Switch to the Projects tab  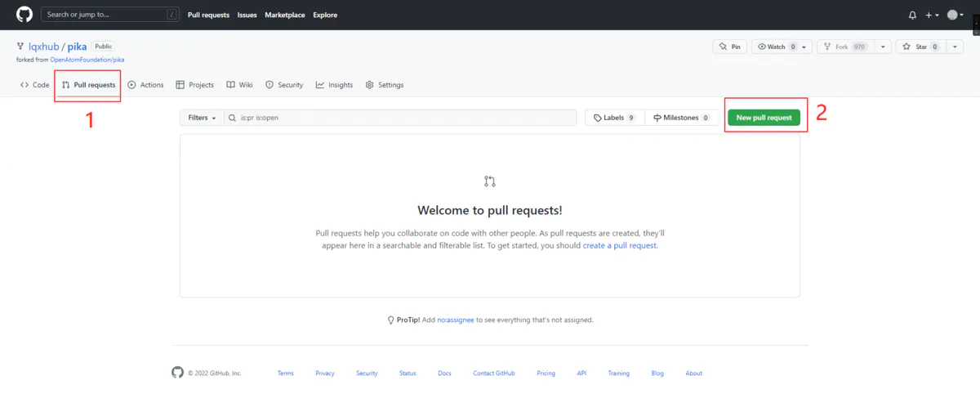195,85
